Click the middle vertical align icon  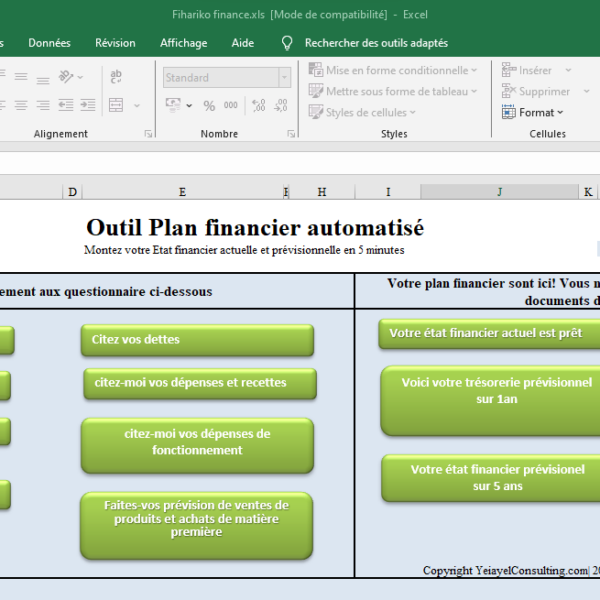coord(21,77)
